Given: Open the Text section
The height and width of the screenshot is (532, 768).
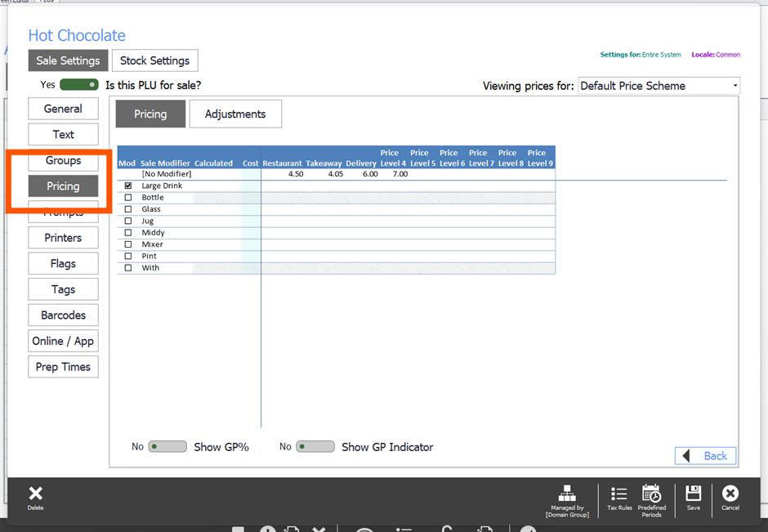Looking at the screenshot, I should pyautogui.click(x=63, y=134).
